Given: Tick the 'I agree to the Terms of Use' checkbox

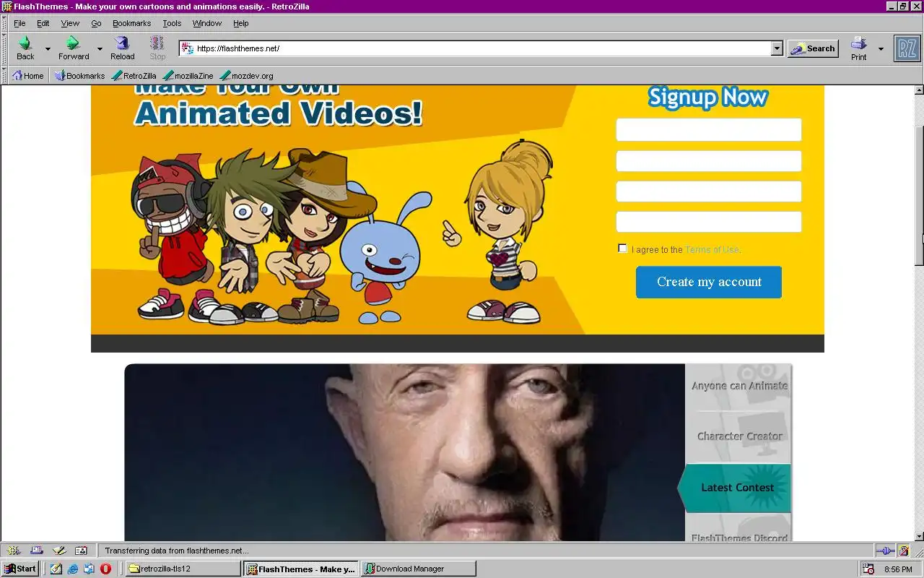Looking at the screenshot, I should click(x=622, y=249).
